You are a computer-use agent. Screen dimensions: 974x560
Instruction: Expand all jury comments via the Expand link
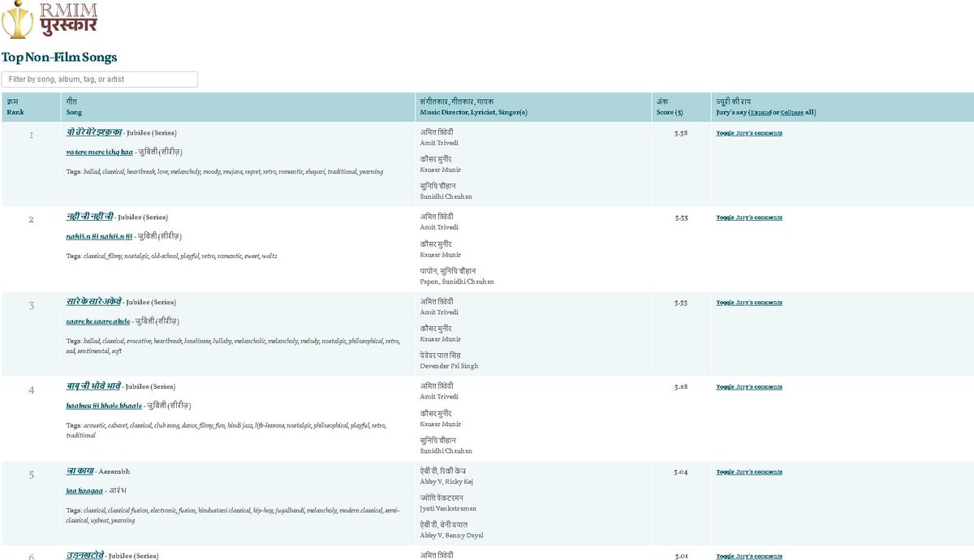pyautogui.click(x=761, y=112)
